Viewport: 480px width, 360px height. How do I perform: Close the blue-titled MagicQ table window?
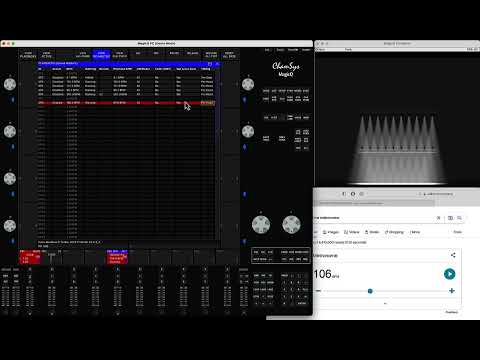pos(217,63)
